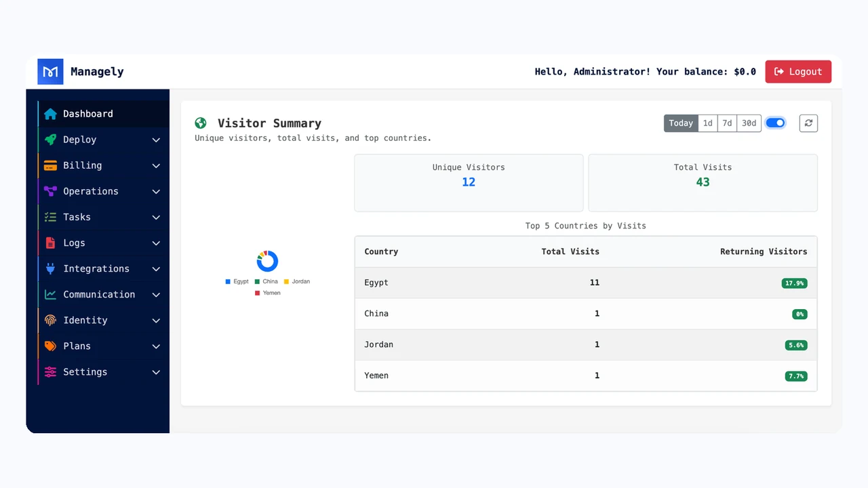The width and height of the screenshot is (868, 488).
Task: Click the balance greeting text
Action: pos(646,71)
